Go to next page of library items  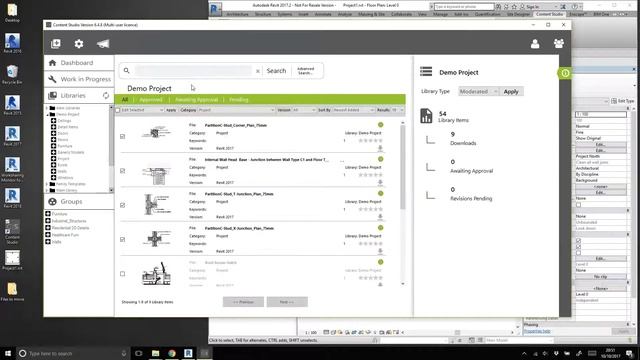tap(287, 302)
